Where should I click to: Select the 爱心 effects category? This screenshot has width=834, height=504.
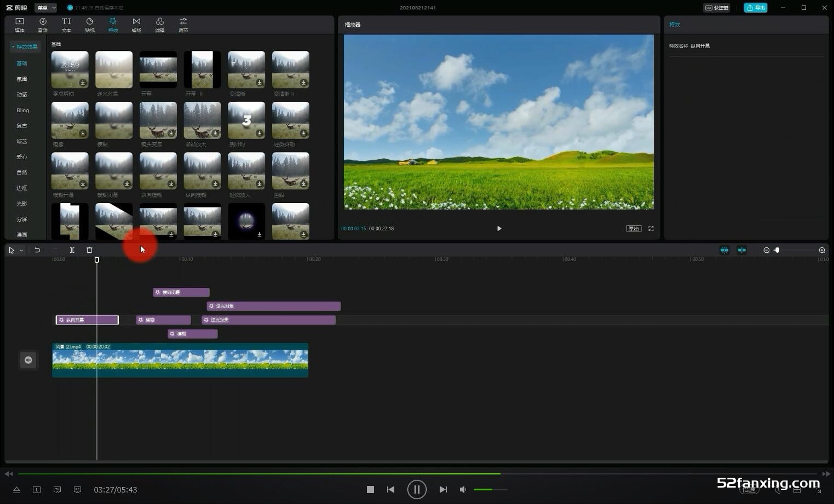[x=22, y=157]
